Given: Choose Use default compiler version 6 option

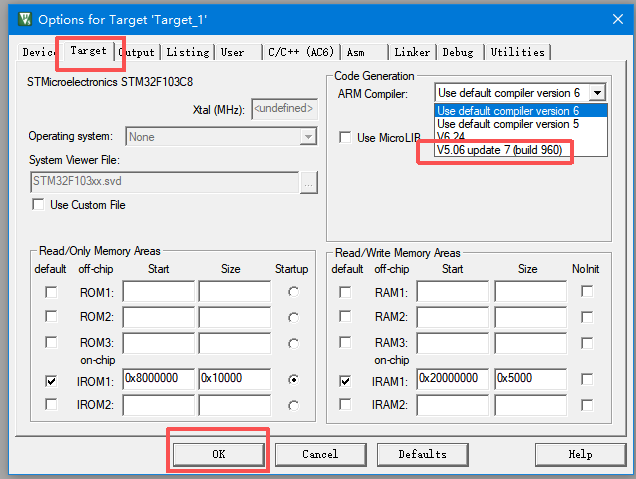Looking at the screenshot, I should click(521, 111).
